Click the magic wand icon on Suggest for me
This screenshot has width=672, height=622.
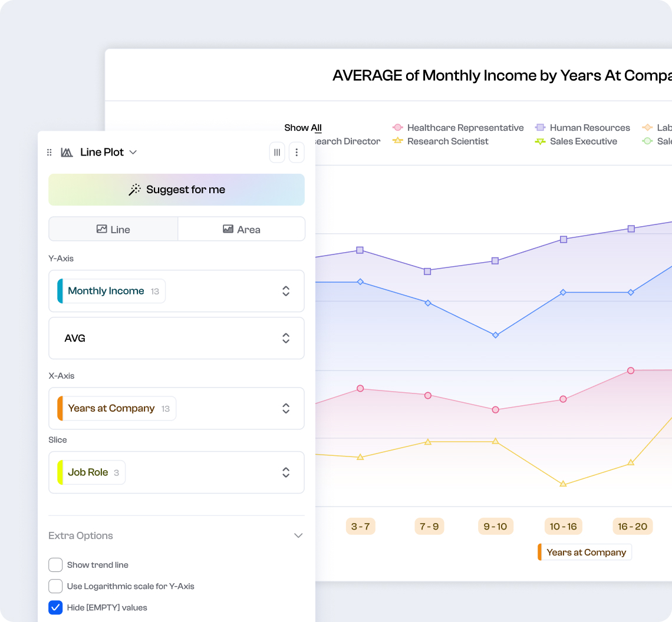(135, 190)
